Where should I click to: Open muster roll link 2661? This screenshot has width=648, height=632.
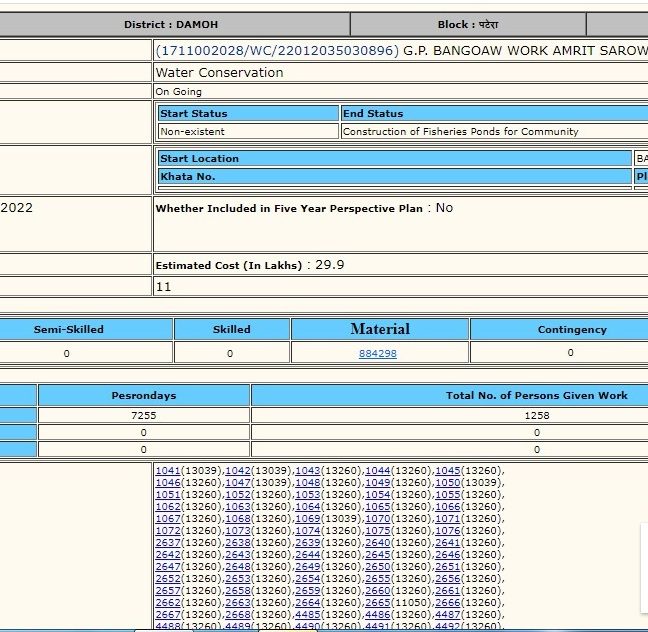[448, 590]
